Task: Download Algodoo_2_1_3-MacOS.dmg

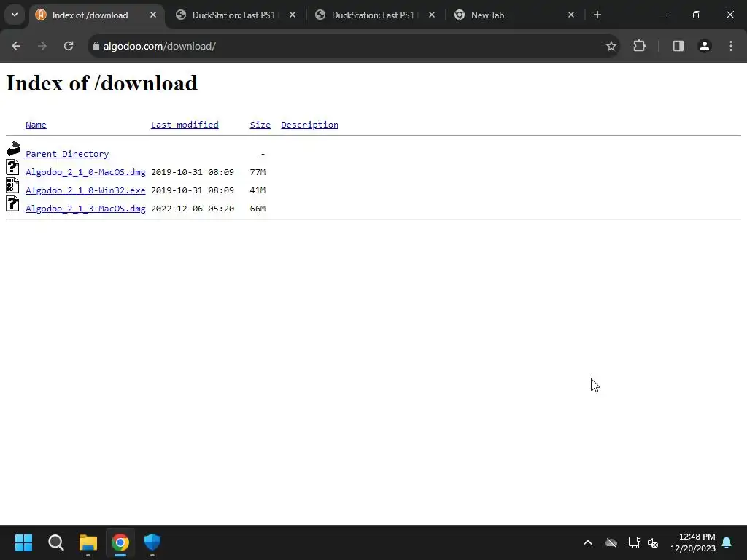Action: tap(85, 208)
